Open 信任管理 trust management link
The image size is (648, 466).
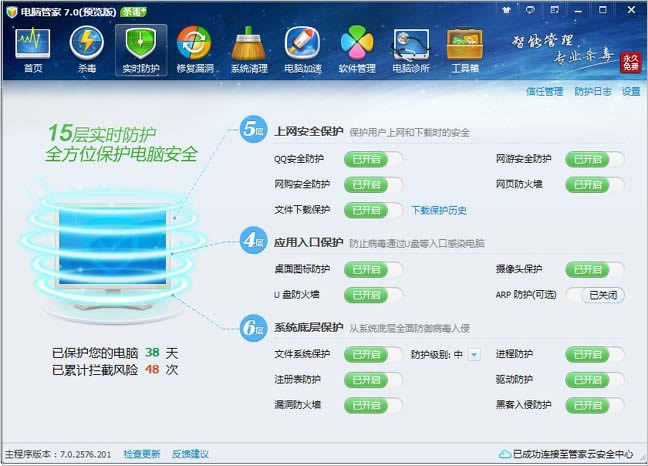click(x=544, y=91)
